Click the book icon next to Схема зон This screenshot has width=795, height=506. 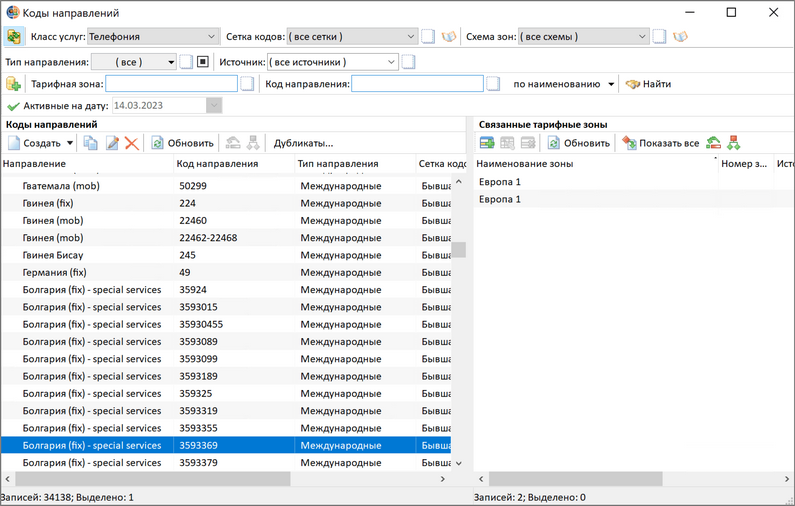[x=680, y=37]
